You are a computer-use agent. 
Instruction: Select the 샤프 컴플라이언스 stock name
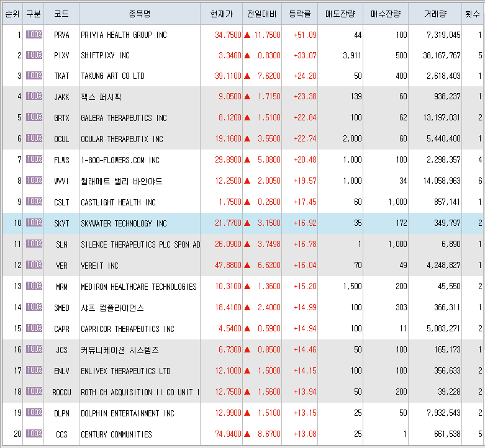(112, 308)
